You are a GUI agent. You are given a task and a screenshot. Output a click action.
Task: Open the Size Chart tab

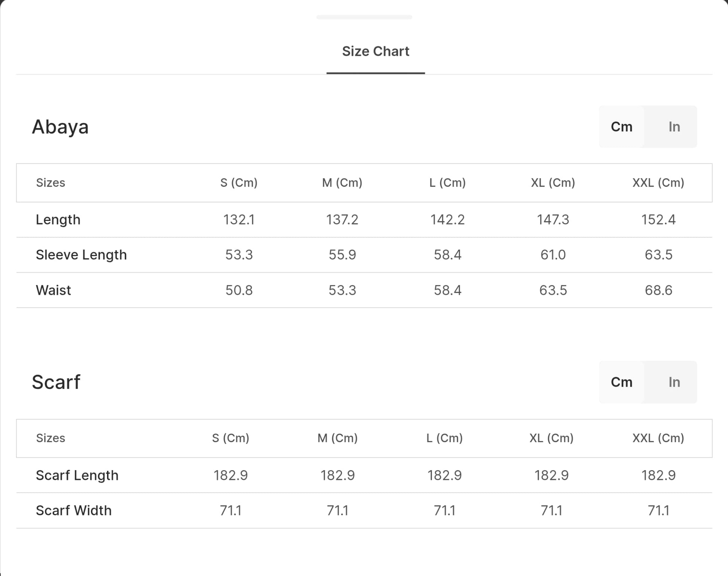(x=375, y=52)
